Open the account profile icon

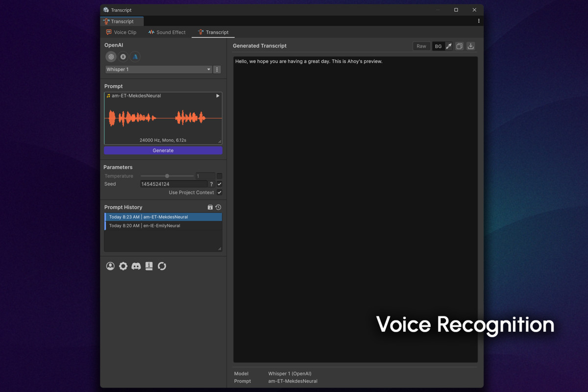click(x=110, y=266)
